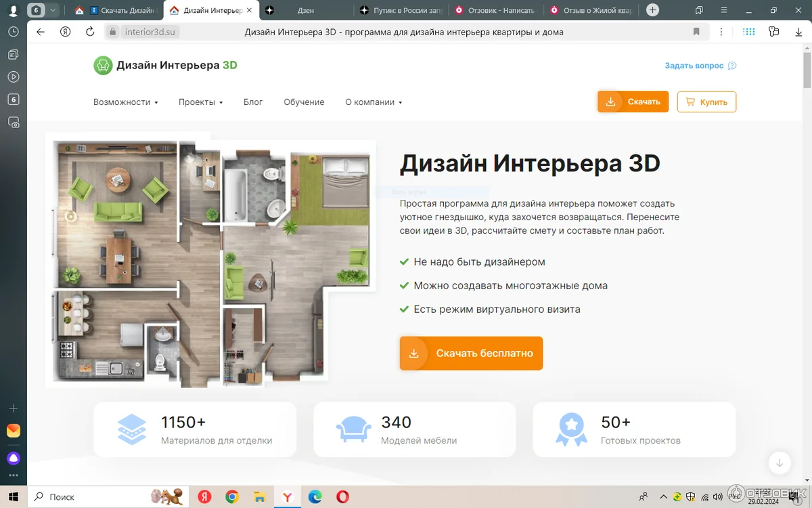
Task: Click the "Не надо быть дизайнером" text
Action: point(479,261)
